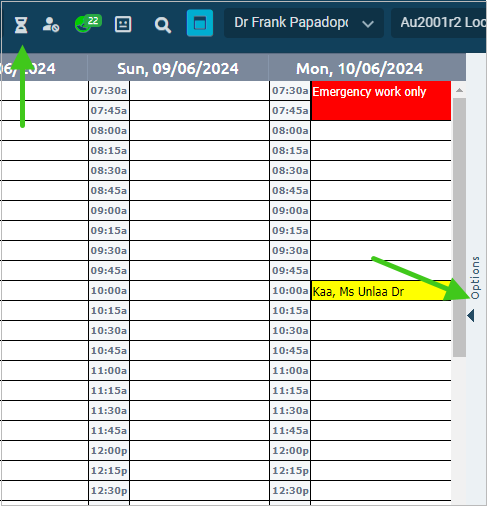Open the magnifying glass search icon
Image resolution: width=487 pixels, height=506 pixels.
point(163,25)
